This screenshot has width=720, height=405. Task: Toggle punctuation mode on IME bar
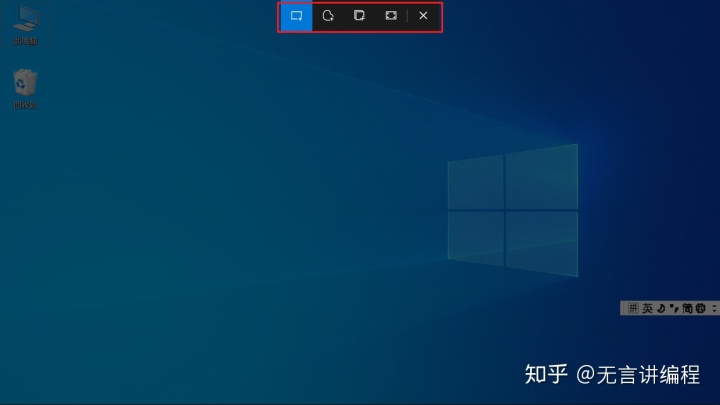tap(674, 308)
